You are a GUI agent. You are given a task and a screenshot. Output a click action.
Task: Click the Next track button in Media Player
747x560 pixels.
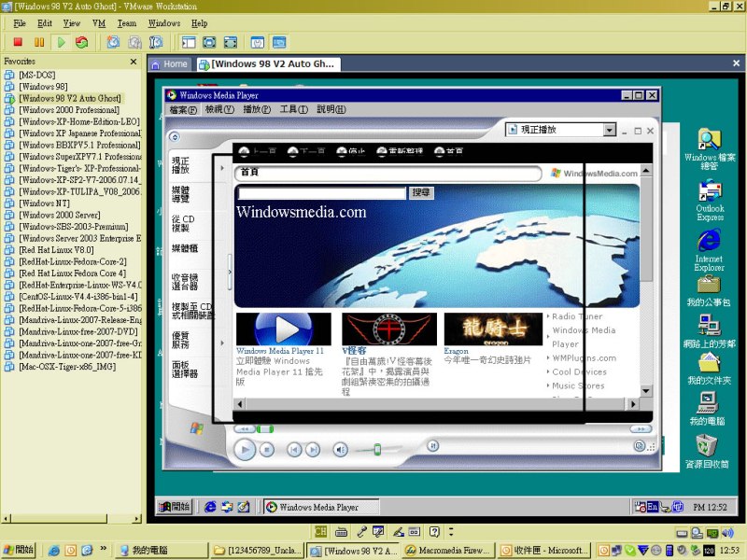click(313, 449)
